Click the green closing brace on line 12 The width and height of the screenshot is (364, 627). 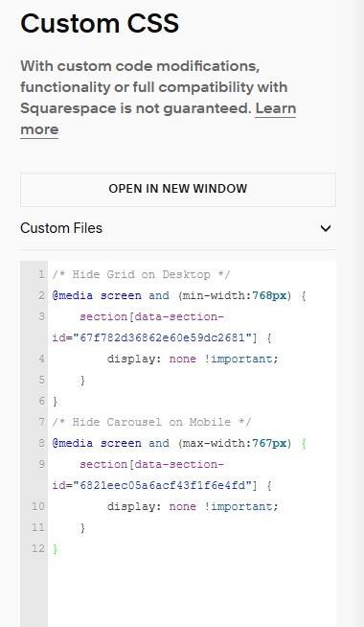56,548
